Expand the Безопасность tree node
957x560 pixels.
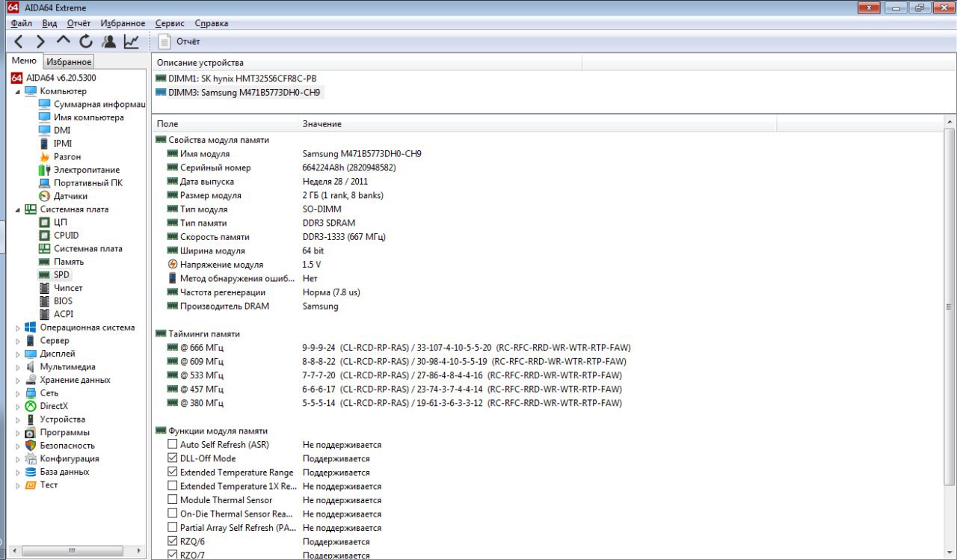[x=18, y=445]
